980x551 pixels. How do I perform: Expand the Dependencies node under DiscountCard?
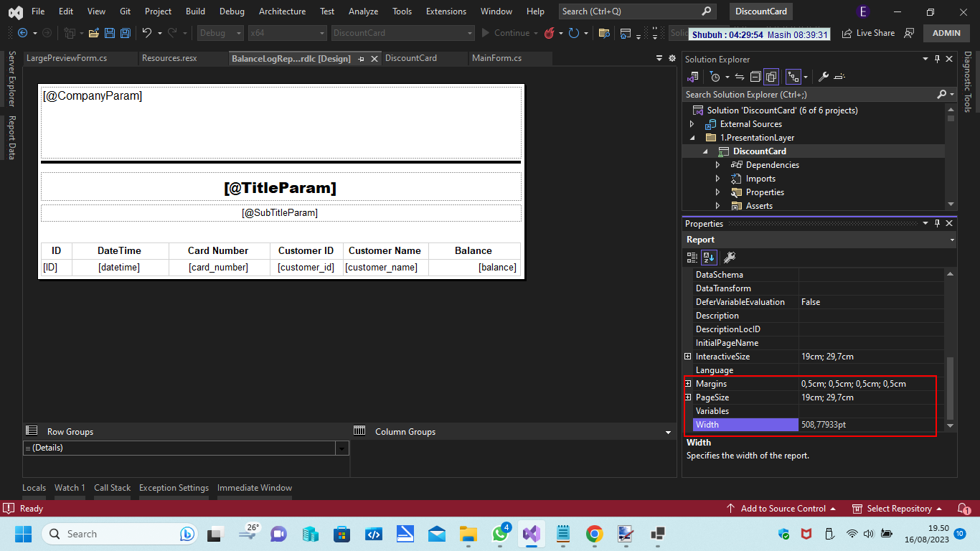coord(717,164)
